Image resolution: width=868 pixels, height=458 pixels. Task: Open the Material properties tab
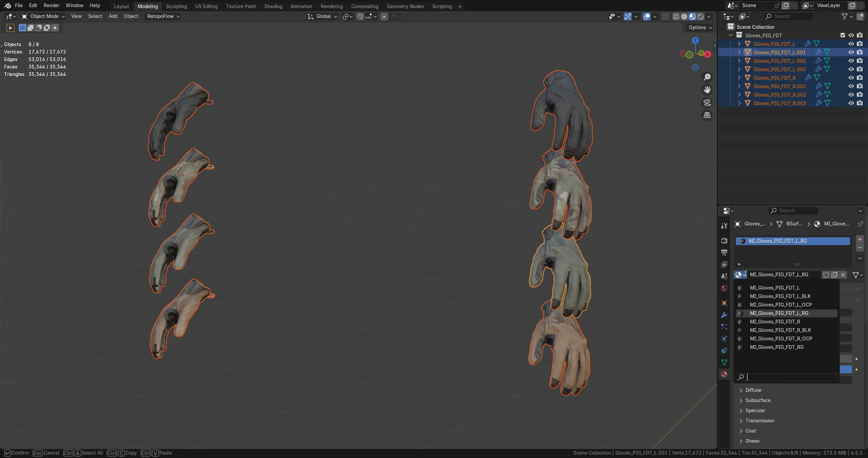tap(724, 375)
